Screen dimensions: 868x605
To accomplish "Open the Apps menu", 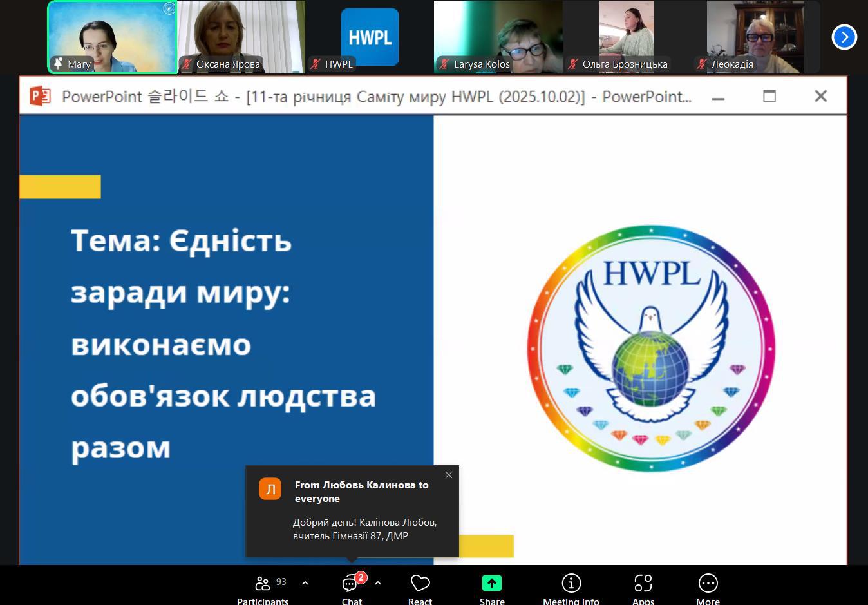I will [643, 588].
